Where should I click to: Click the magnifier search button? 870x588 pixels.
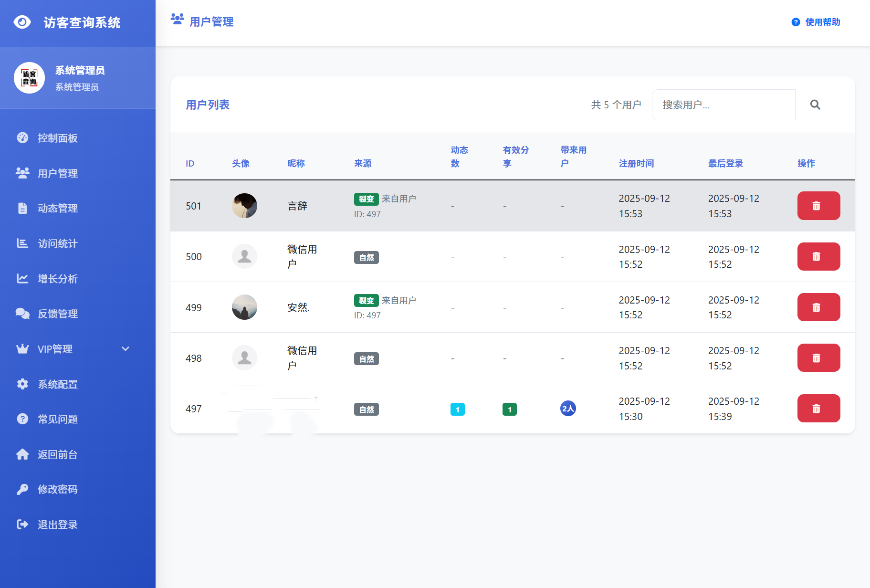pyautogui.click(x=815, y=105)
